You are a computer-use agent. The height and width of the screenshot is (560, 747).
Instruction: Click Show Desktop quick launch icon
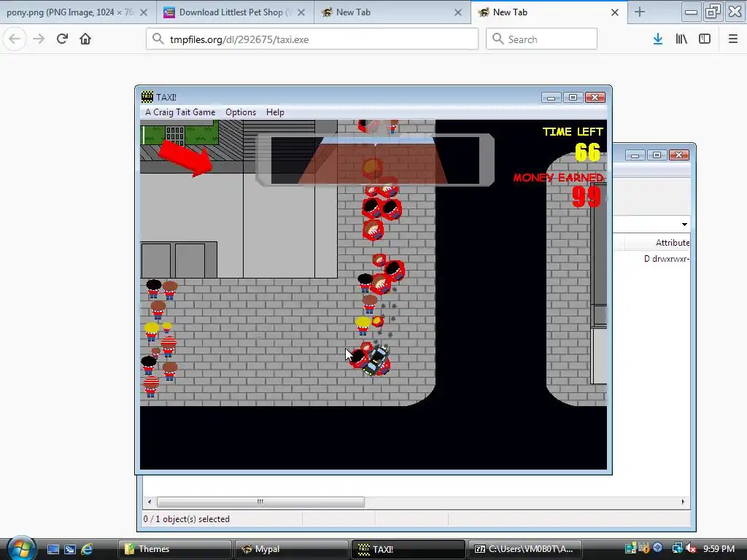click(53, 549)
